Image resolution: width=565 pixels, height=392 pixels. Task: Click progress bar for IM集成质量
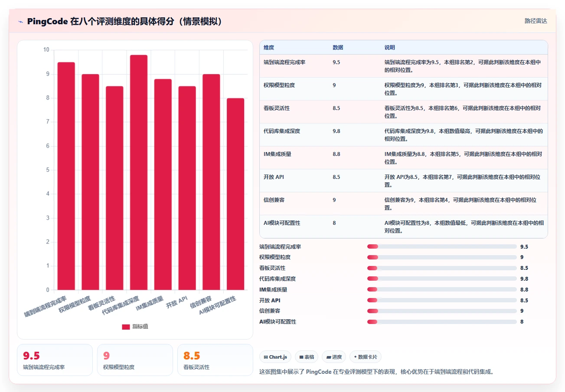coord(442,290)
